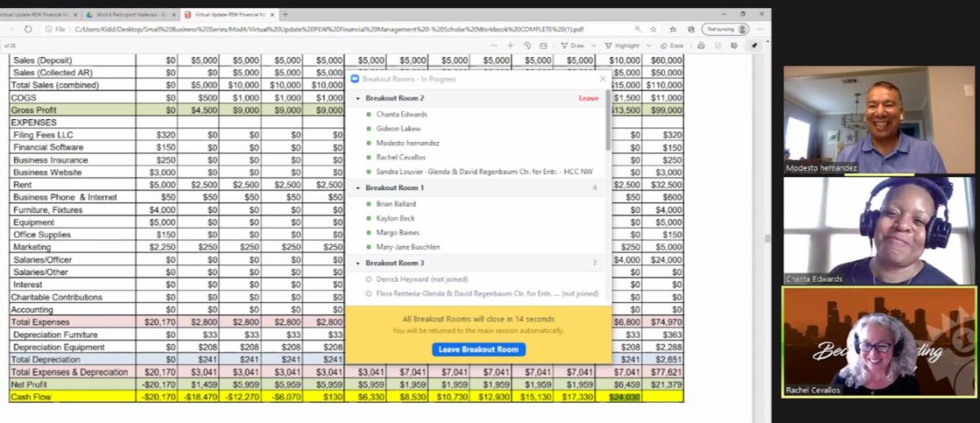Select the Erase tool in PDF toolbar
The image size is (980, 423).
(671, 46)
